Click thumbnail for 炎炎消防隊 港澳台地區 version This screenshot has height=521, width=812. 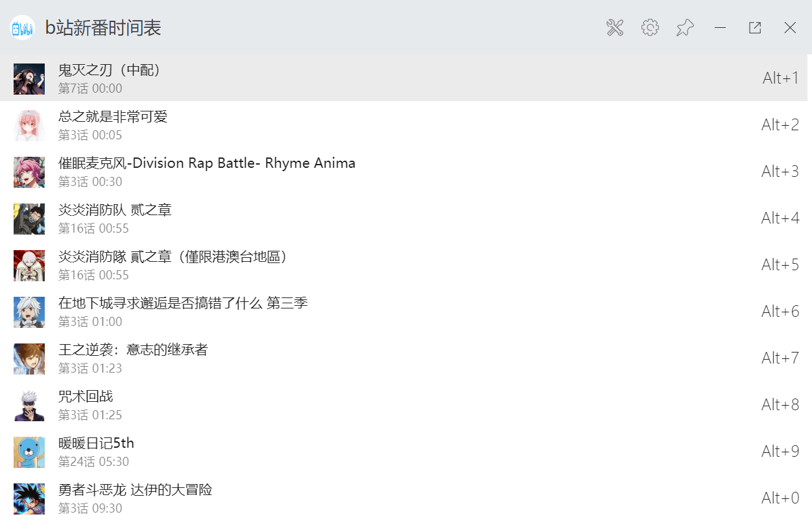[x=29, y=266]
